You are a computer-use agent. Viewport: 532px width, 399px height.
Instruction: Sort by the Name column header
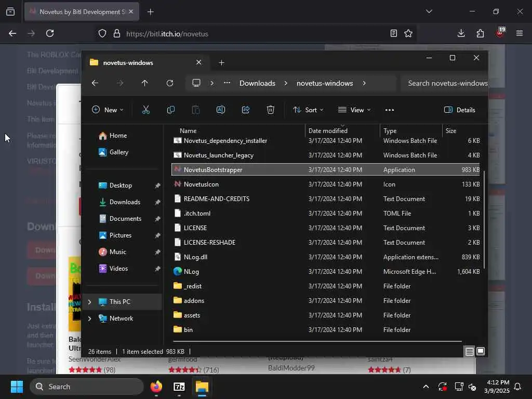[x=237, y=130]
